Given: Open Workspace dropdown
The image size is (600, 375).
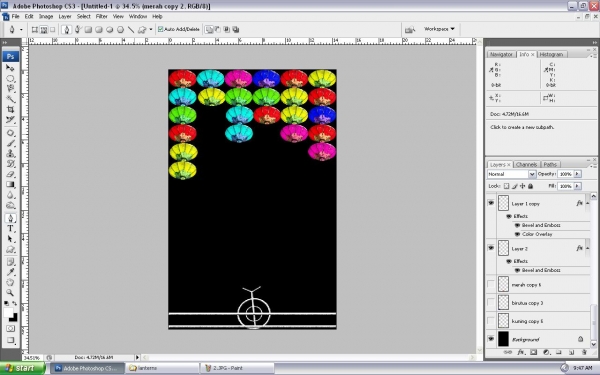Looking at the screenshot, I should [x=439, y=29].
